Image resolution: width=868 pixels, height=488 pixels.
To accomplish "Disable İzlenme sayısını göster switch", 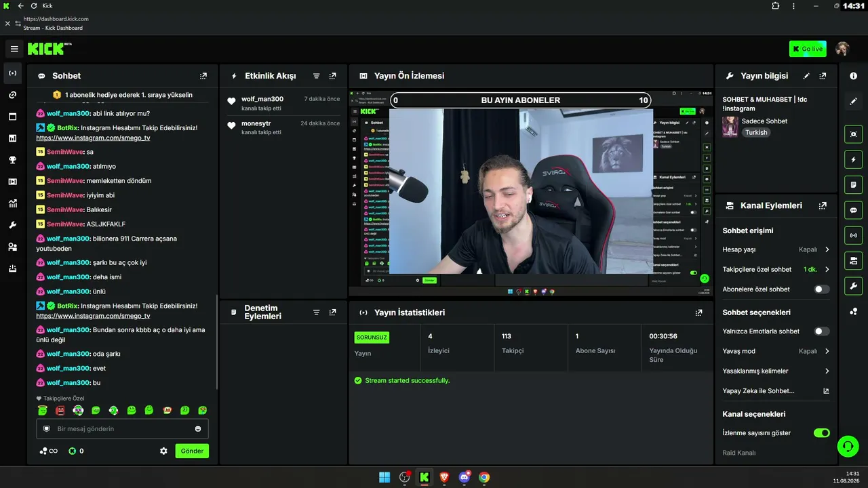I will point(821,432).
